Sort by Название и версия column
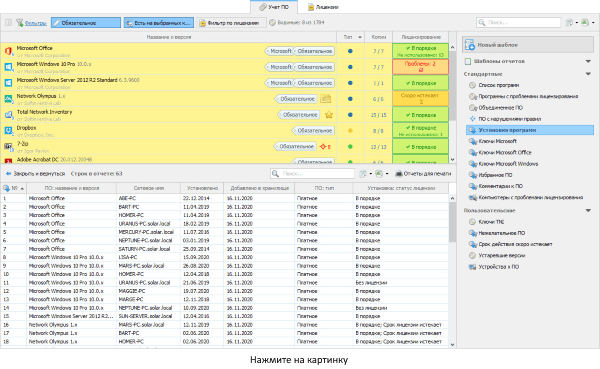 point(169,37)
